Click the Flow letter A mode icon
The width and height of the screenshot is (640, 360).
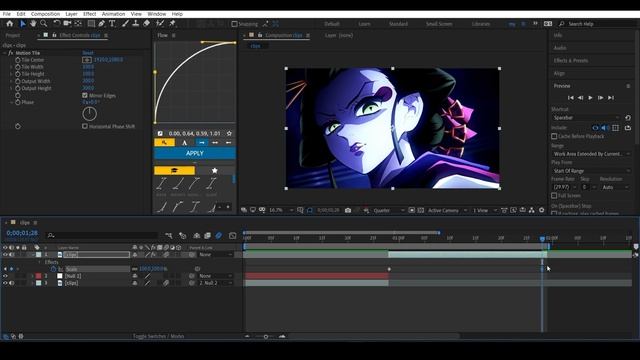click(184, 142)
